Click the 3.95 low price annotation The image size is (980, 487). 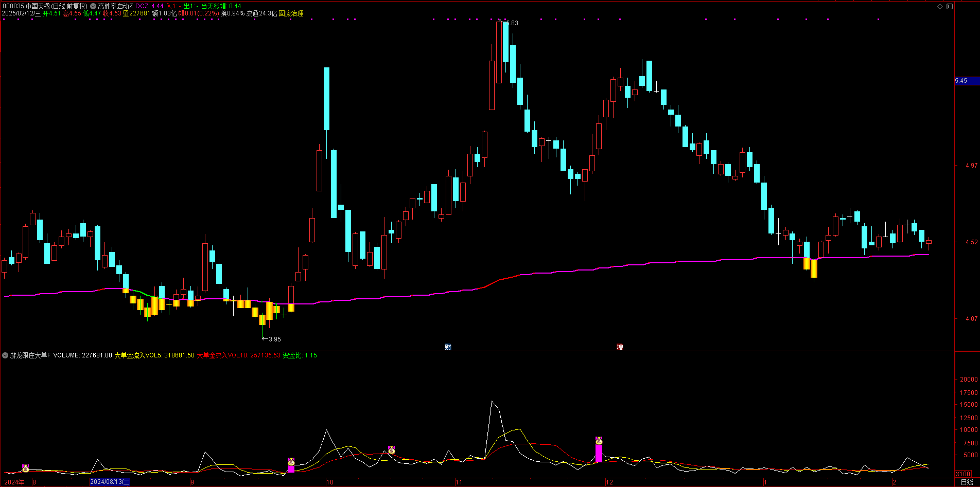tap(275, 339)
